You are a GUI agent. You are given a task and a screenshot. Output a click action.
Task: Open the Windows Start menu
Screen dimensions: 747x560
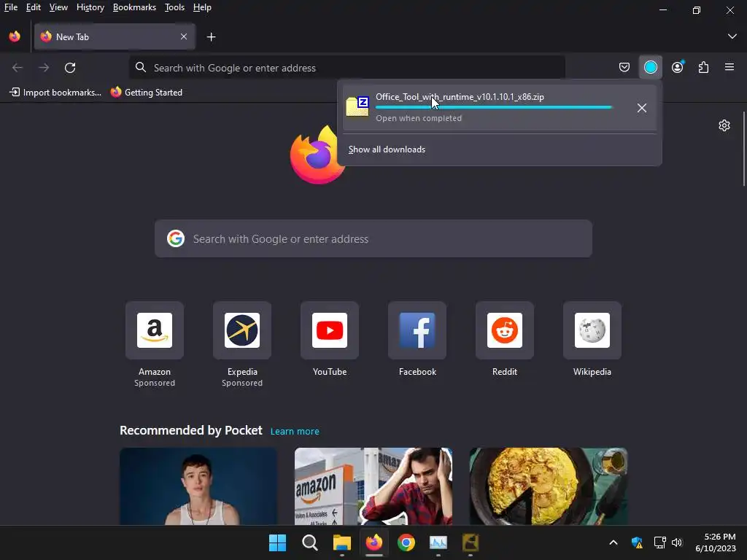(277, 542)
